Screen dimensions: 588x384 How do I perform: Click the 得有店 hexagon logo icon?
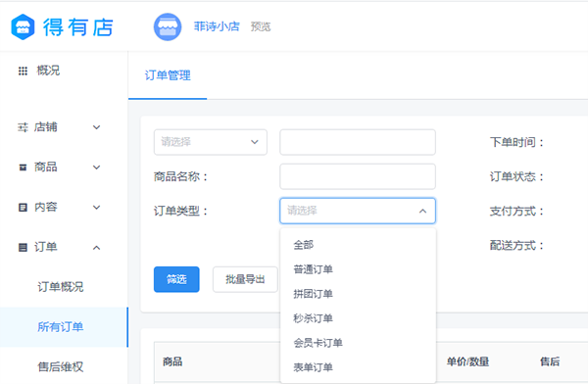[23, 26]
